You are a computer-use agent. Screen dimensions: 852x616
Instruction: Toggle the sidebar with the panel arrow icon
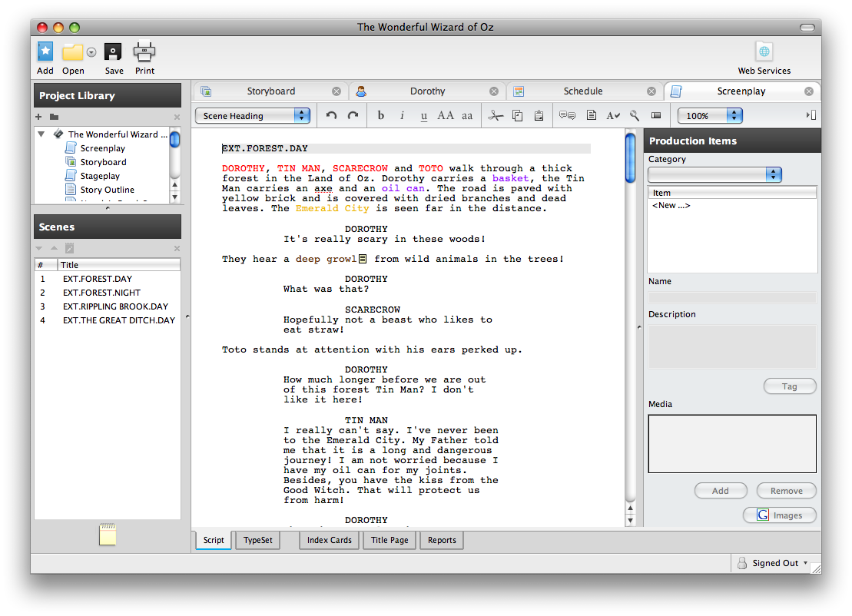click(x=811, y=115)
